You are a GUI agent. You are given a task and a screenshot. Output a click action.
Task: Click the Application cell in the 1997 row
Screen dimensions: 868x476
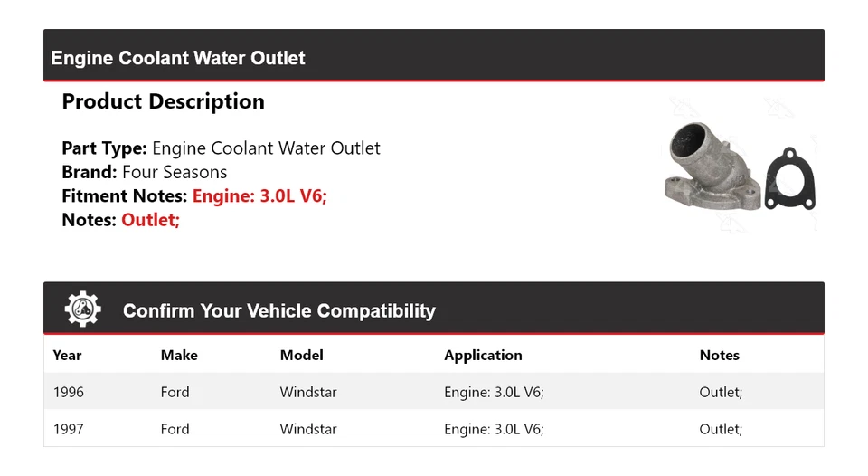[x=494, y=429]
